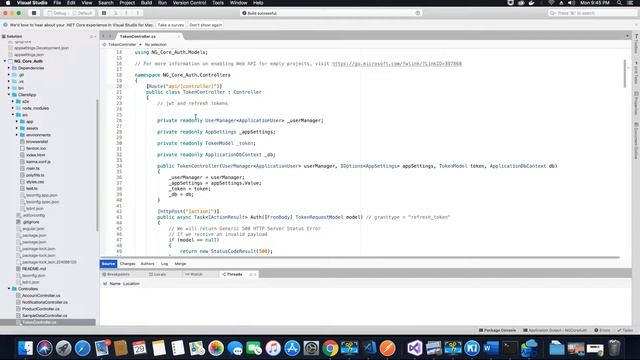Image resolution: width=640 pixels, height=360 pixels.
Task: Switch to the Source view tab
Action: click(108, 264)
